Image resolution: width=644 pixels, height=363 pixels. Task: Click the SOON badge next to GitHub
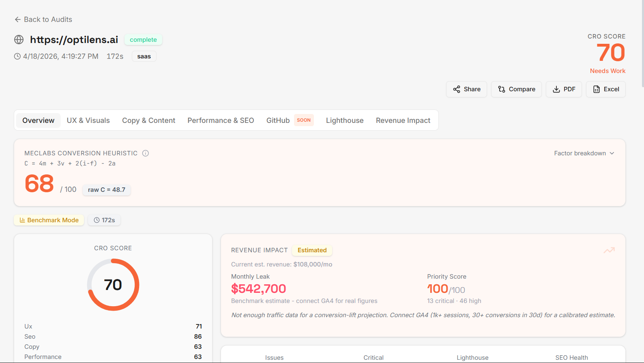click(x=304, y=120)
